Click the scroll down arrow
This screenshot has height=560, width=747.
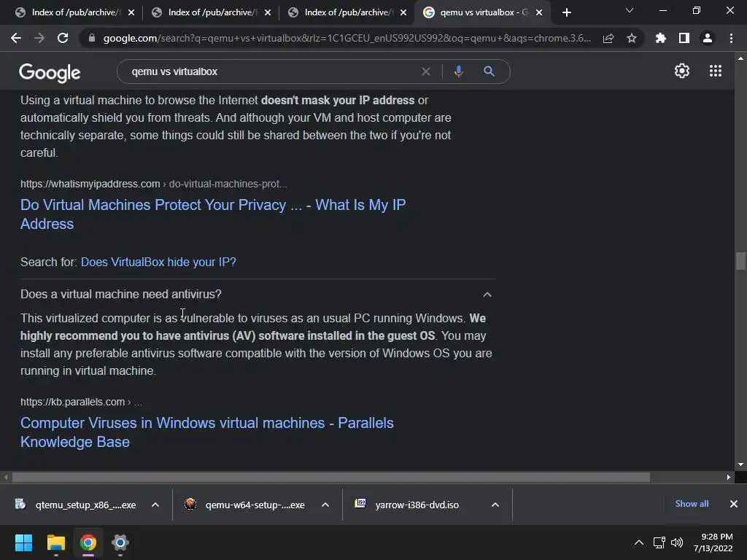pos(740,464)
